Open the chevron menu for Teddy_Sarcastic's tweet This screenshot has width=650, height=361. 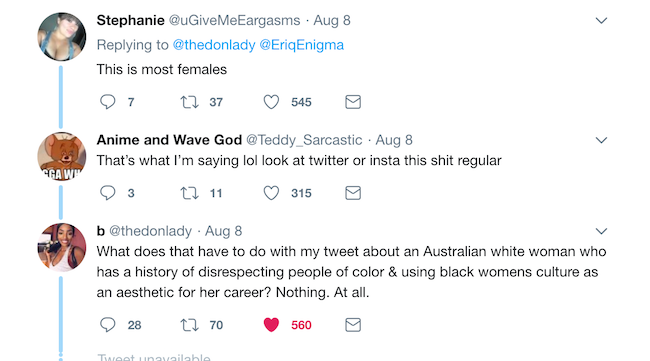tap(601, 140)
